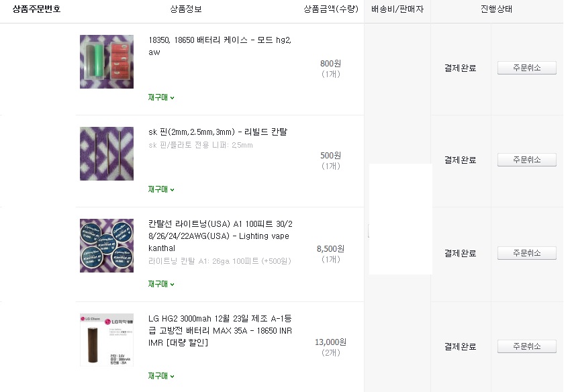This screenshot has width=574, height=392.
Task: Click the 상품주문번호 column header
Action: pyautogui.click(x=37, y=9)
